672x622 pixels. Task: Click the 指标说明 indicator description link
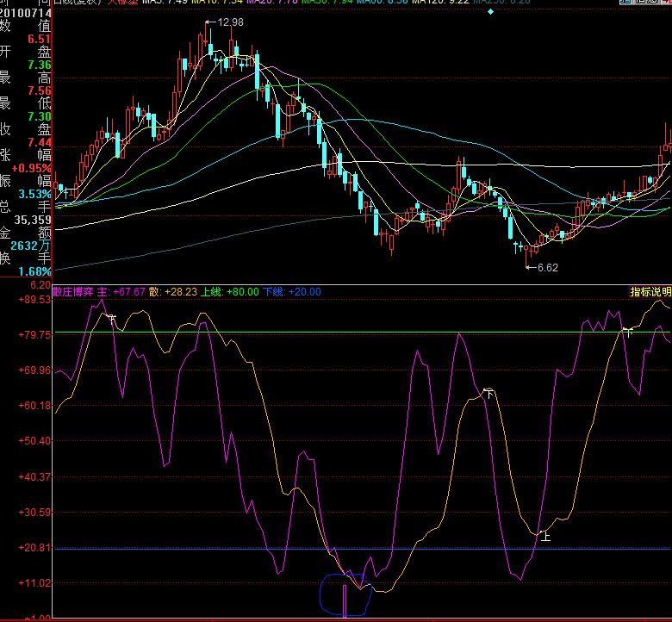coord(650,292)
